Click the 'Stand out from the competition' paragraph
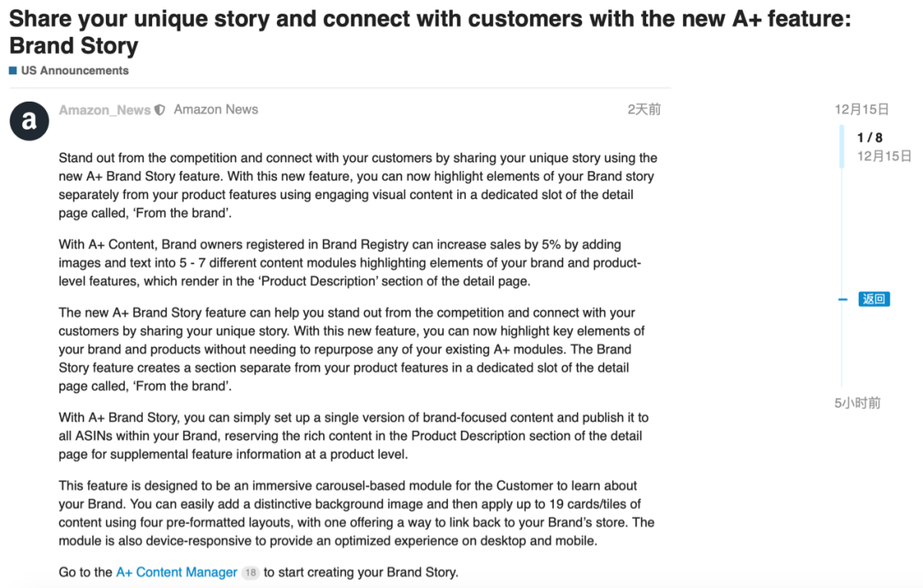The width and height of the screenshot is (923, 588). (358, 185)
